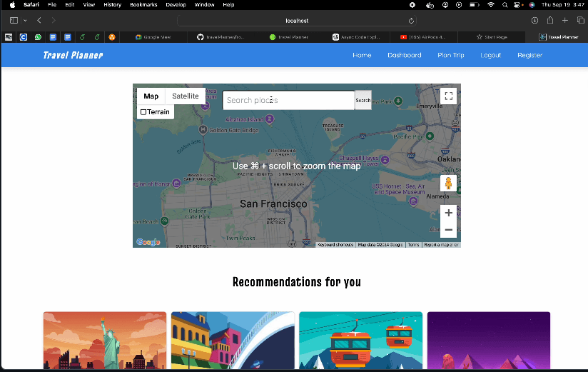
Task: Click the USS Hornet Museum marker
Action: 413,201
